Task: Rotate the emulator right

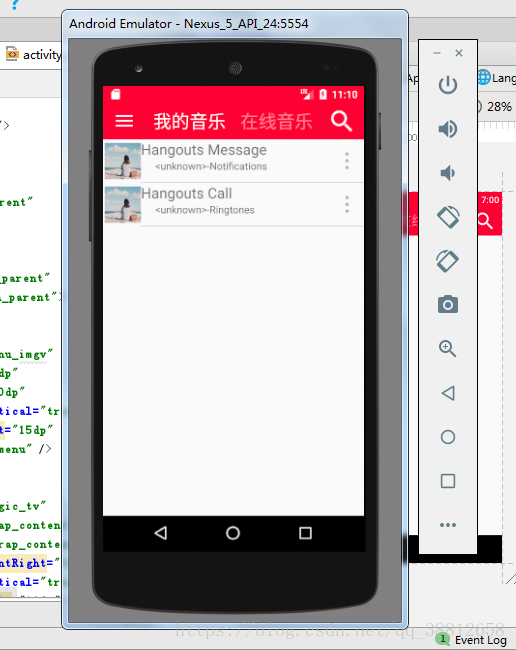Action: point(448,261)
